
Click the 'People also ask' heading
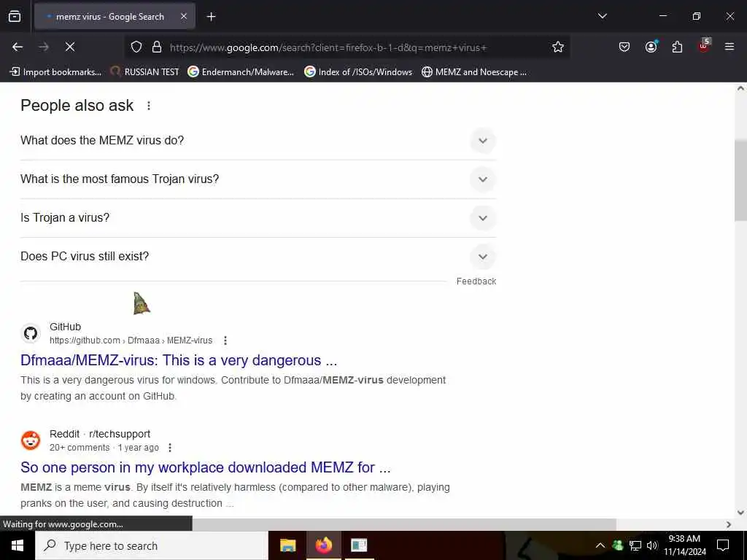pos(77,106)
